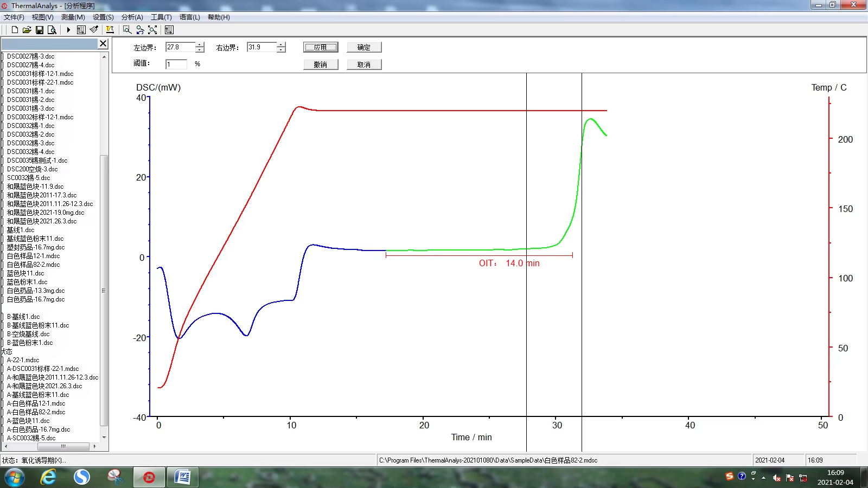Create a new file with the blank page icon

[15, 30]
